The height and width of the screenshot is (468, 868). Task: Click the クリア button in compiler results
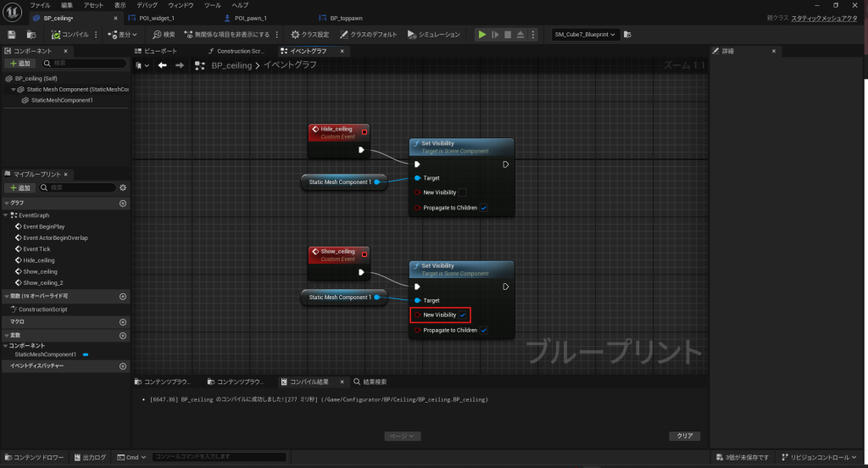pyautogui.click(x=684, y=436)
